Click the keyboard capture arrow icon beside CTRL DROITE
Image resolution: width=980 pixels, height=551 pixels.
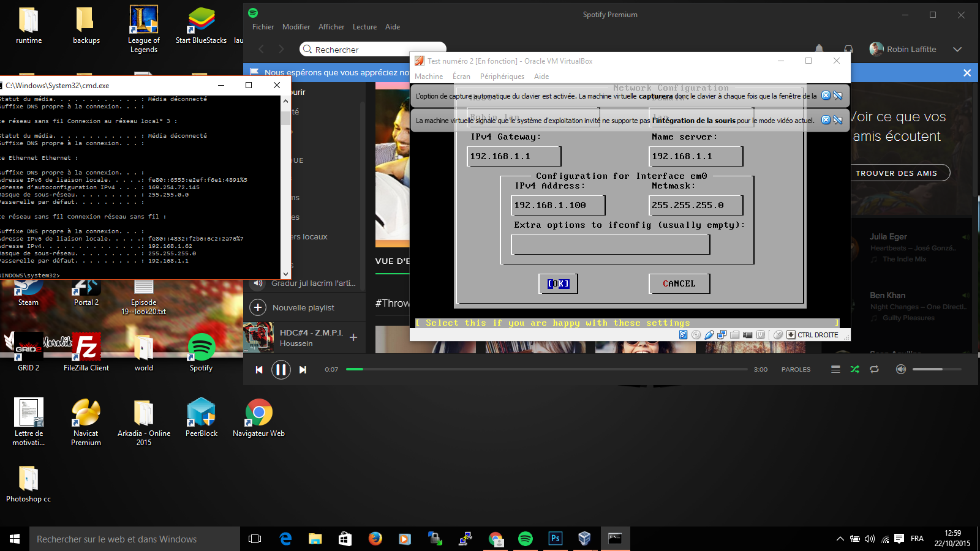click(791, 335)
